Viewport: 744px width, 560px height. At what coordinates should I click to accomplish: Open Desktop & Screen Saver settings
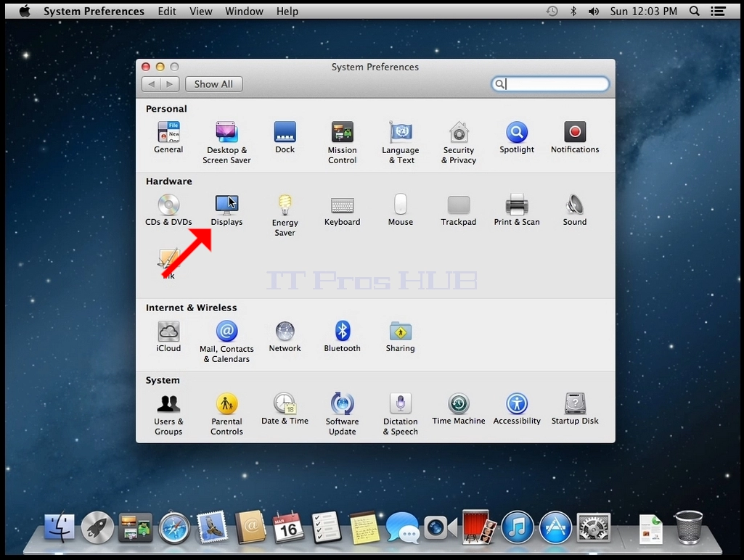pos(226,142)
